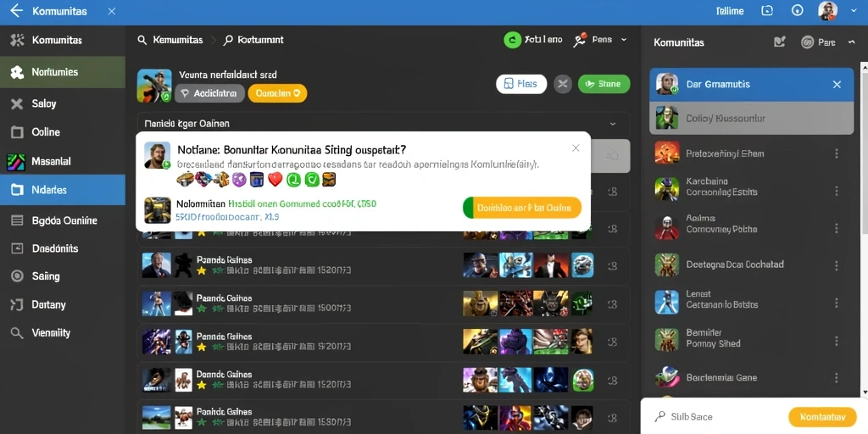
Task: Toggle star on the first Pannde Gaines row
Action: tap(202, 270)
